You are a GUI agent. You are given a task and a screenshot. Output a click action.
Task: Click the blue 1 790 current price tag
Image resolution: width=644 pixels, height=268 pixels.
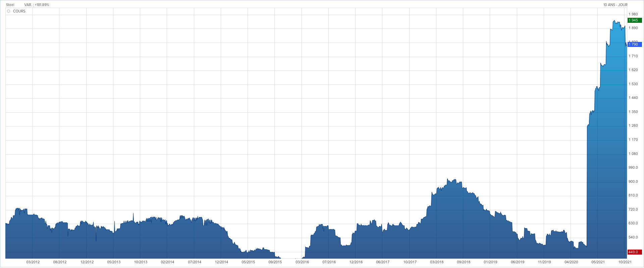click(634, 44)
